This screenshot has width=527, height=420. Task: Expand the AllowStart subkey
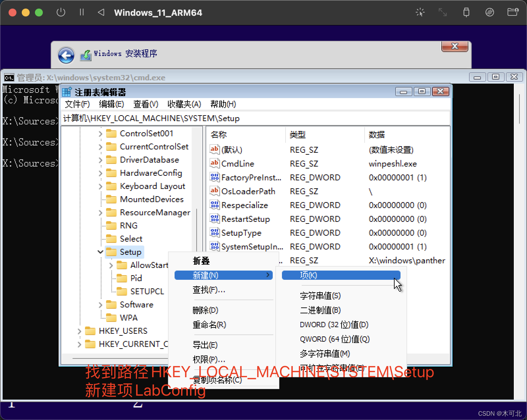pyautogui.click(x=111, y=265)
